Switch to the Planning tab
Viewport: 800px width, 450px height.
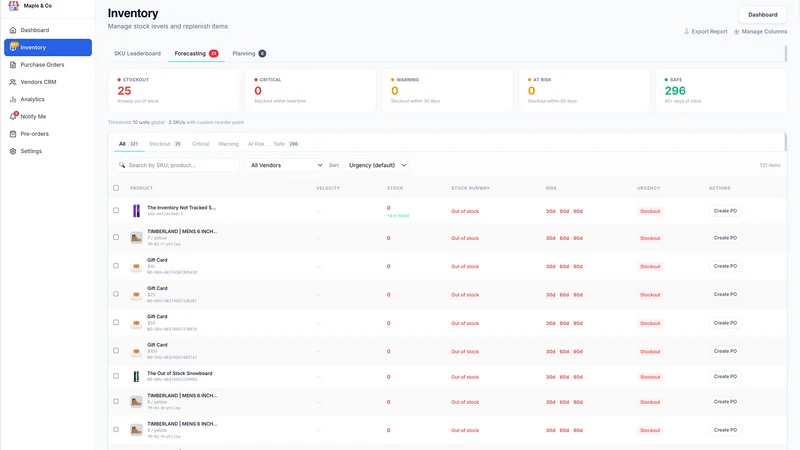pyautogui.click(x=249, y=54)
